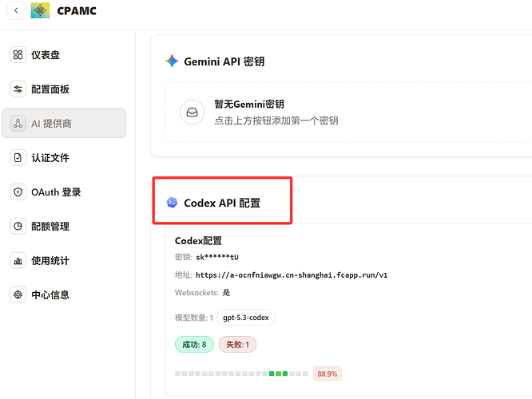Click the Gemini sparkle icon
532x399 pixels.
click(172, 61)
